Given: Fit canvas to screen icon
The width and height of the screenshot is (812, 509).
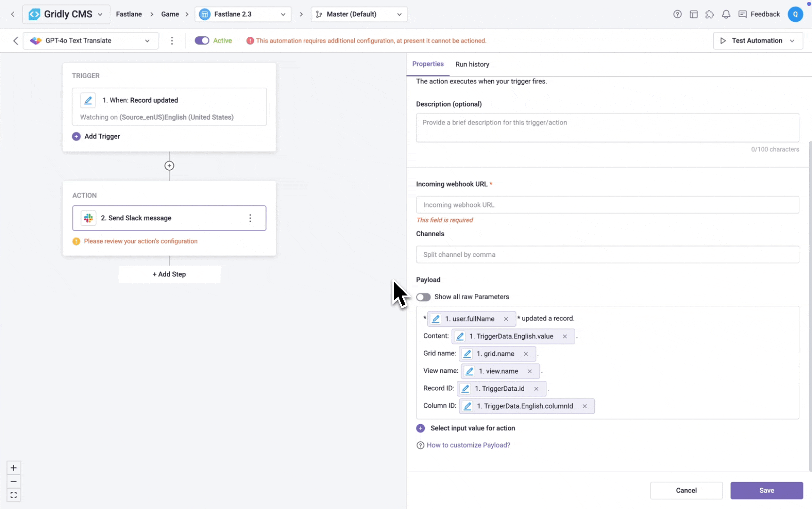Looking at the screenshot, I should point(14,495).
